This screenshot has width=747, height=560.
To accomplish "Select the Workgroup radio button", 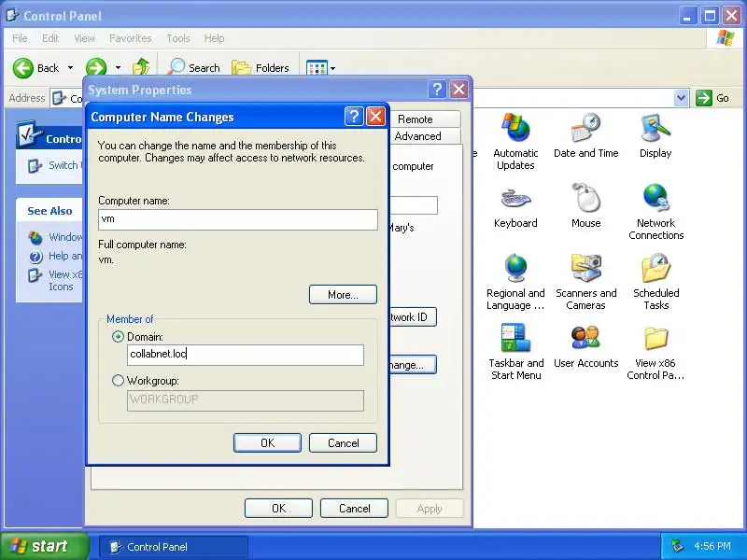I will (118, 381).
